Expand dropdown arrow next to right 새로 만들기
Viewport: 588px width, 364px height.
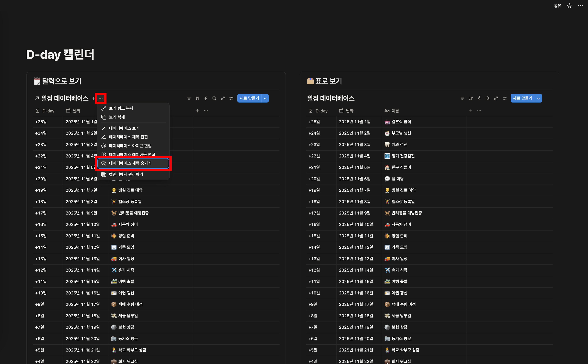[538, 98]
